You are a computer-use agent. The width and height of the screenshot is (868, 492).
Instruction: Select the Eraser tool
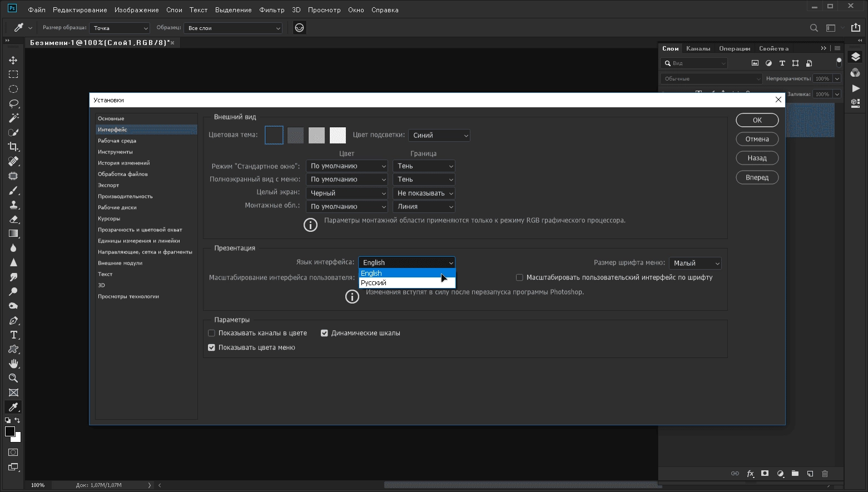13,219
